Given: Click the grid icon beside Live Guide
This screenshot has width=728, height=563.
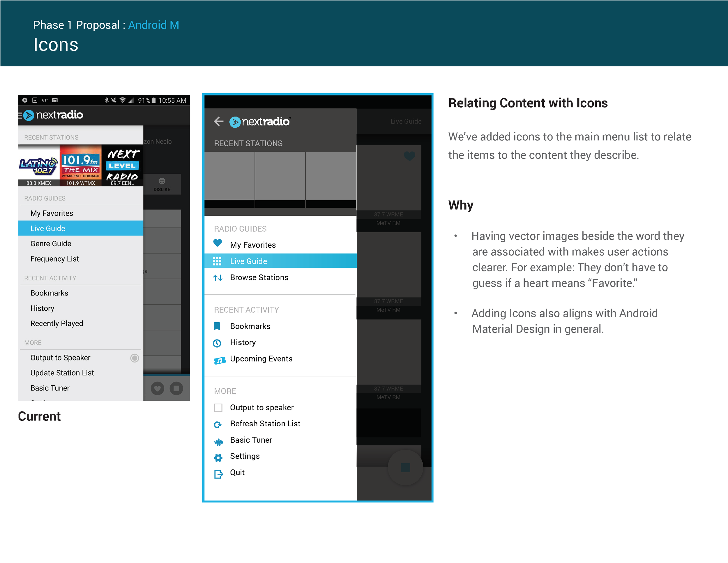Looking at the screenshot, I should tap(217, 261).
